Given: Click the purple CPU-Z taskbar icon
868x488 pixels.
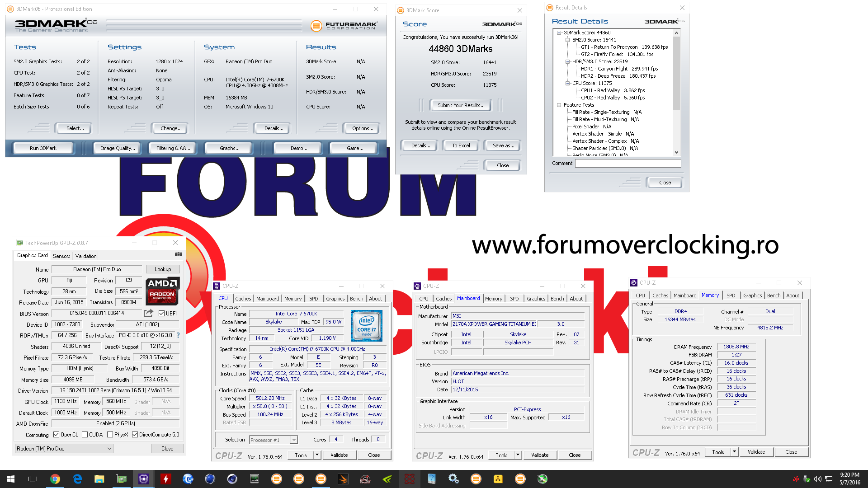Looking at the screenshot, I should tap(144, 479).
